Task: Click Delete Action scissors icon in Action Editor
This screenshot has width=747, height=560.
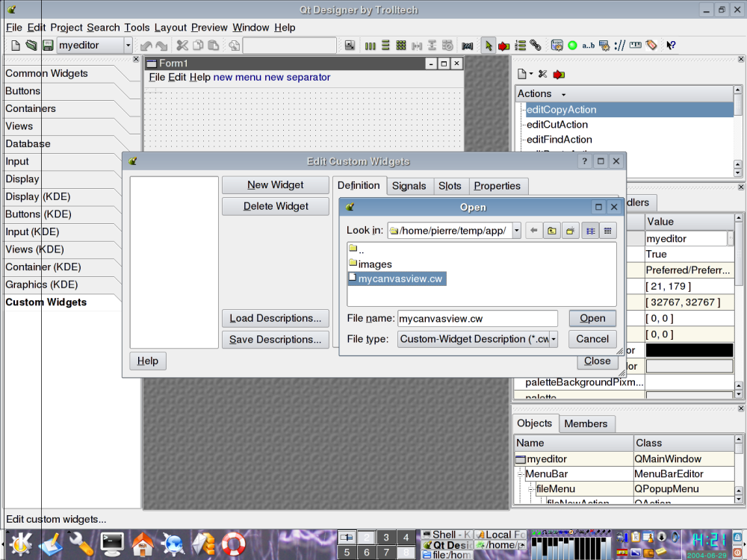Action: (x=542, y=74)
